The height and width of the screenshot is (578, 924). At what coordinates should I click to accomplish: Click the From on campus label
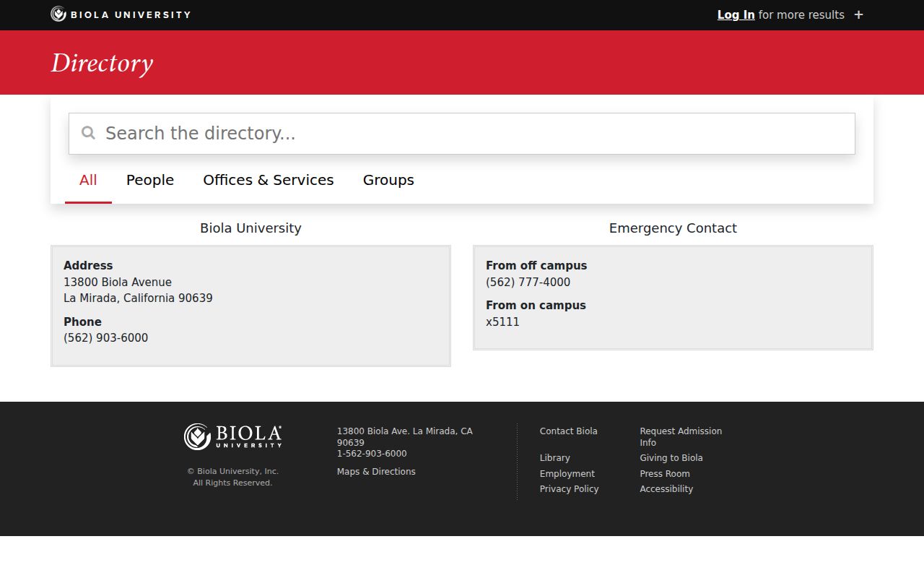point(536,306)
